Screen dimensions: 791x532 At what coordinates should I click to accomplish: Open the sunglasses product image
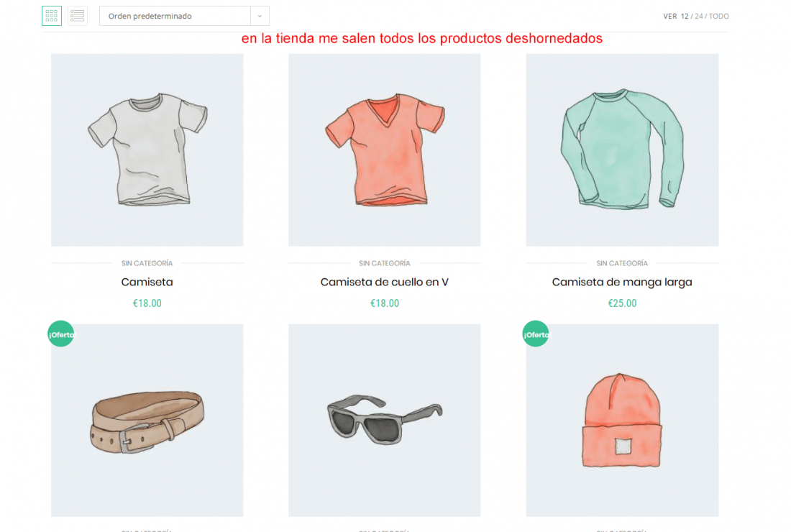coord(385,420)
